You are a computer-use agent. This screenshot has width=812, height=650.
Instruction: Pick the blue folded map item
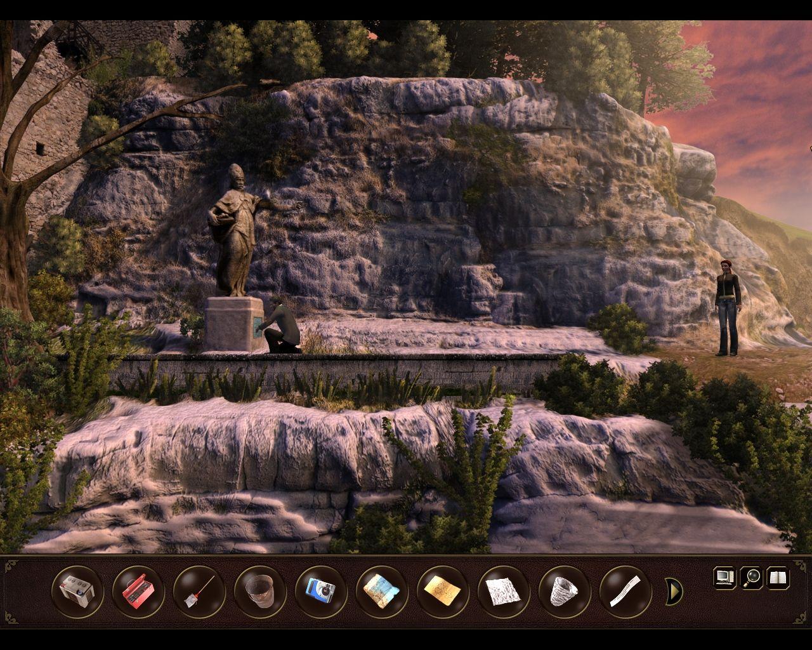click(x=381, y=592)
